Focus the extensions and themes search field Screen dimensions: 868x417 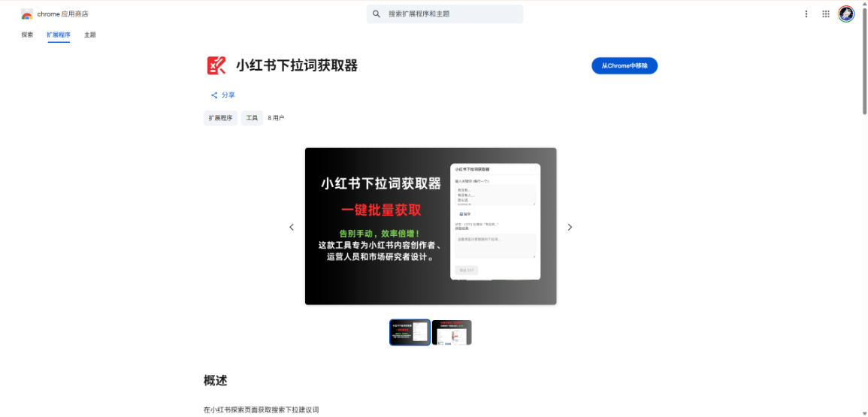tap(444, 14)
